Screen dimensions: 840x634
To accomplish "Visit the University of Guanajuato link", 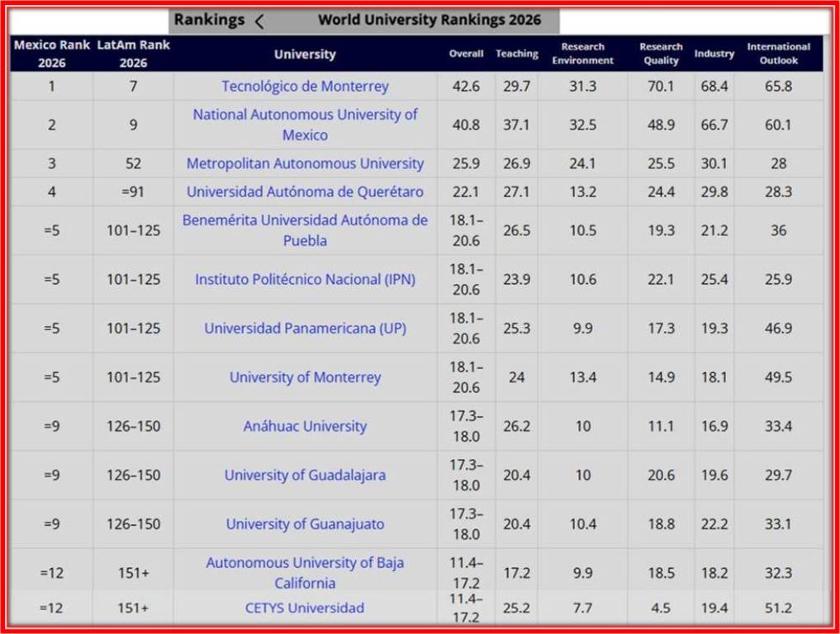I will [305, 524].
